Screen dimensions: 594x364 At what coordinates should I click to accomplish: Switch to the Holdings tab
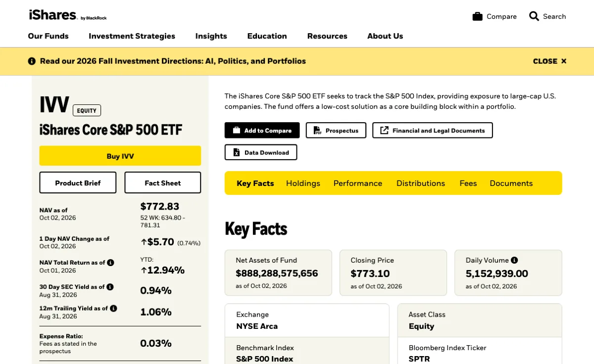[303, 183]
